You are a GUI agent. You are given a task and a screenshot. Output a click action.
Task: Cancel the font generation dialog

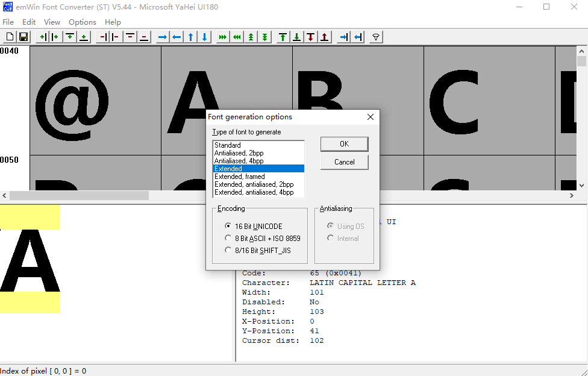(x=344, y=162)
